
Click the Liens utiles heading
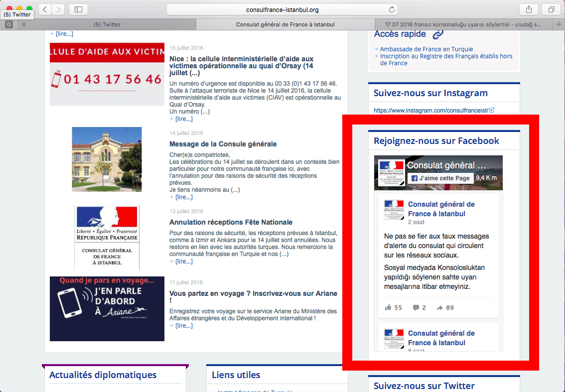[236, 375]
